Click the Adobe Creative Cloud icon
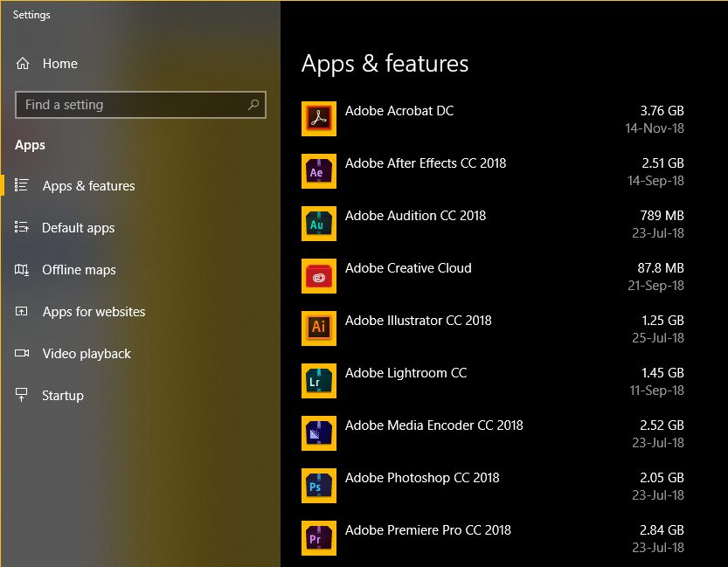Screen dimensions: 728x567 [318, 276]
